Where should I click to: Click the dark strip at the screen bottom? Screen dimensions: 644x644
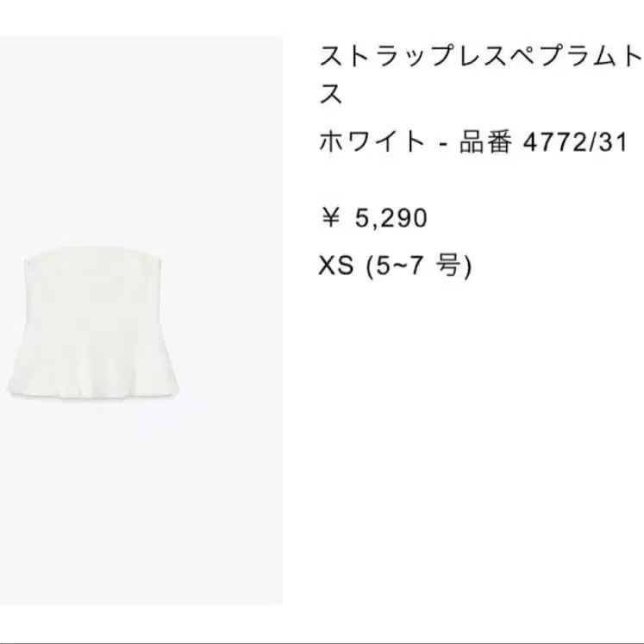[322, 643]
